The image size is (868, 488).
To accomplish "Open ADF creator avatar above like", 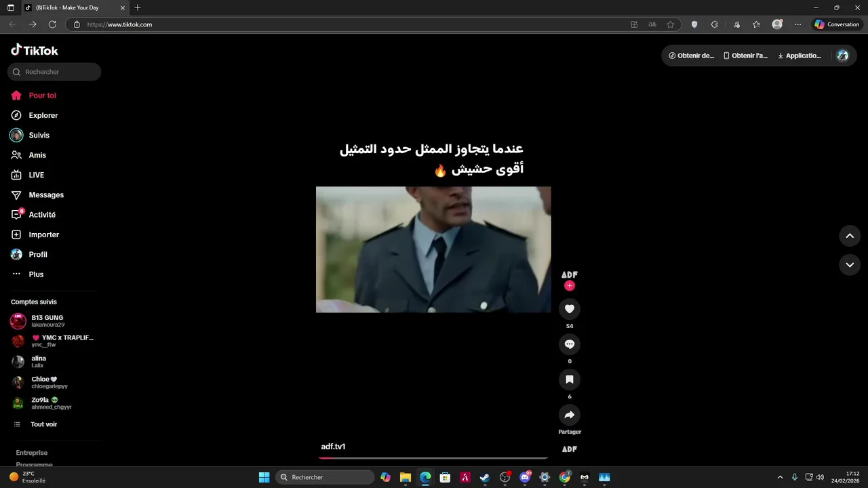I will point(570,274).
